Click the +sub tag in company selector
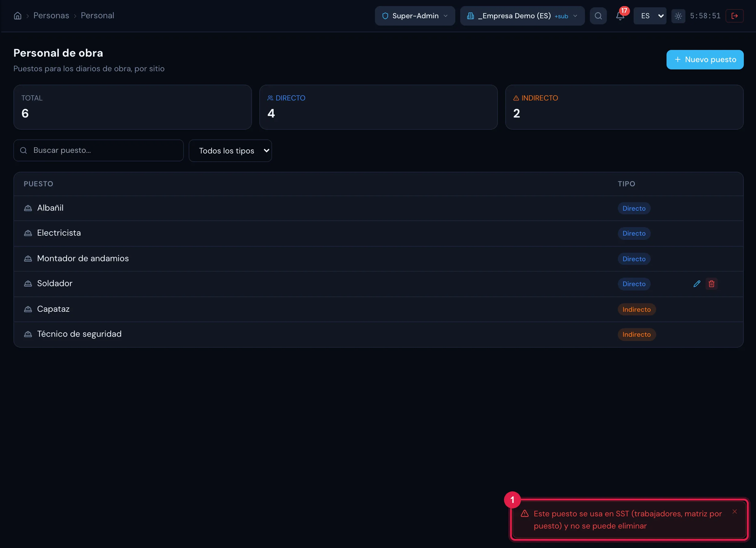756x548 pixels. coord(561,16)
